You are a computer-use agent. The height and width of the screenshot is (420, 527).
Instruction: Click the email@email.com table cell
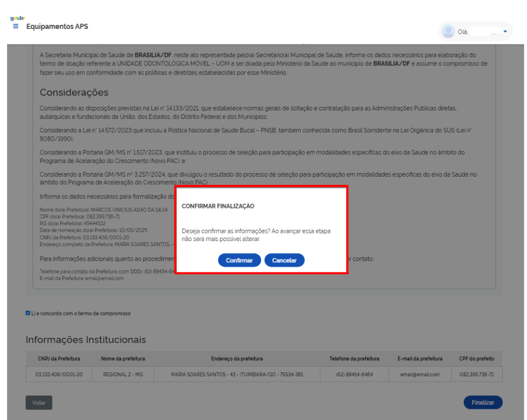click(419, 375)
